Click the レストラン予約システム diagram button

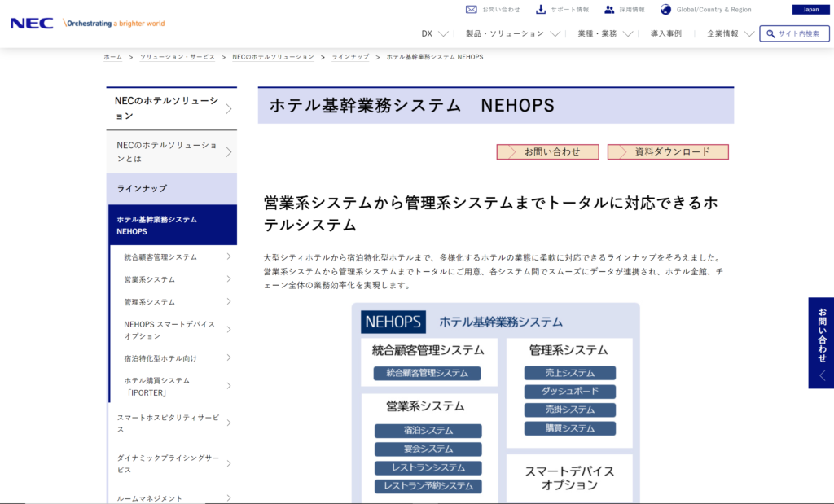tap(428, 486)
